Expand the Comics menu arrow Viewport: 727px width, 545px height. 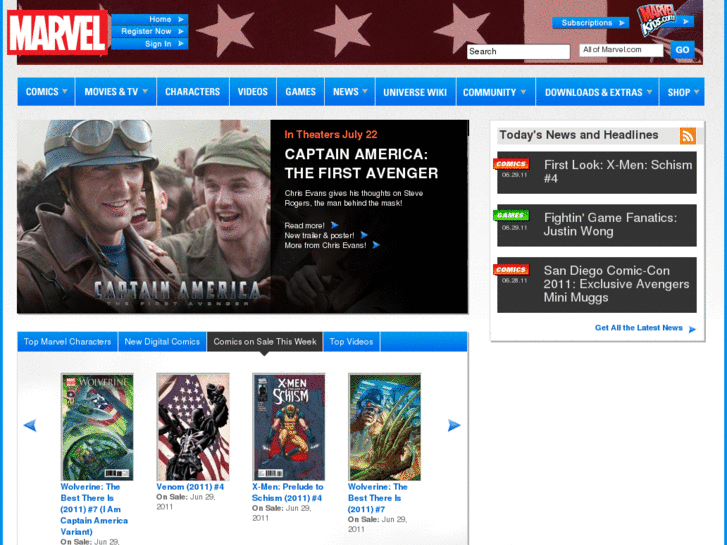tap(65, 91)
